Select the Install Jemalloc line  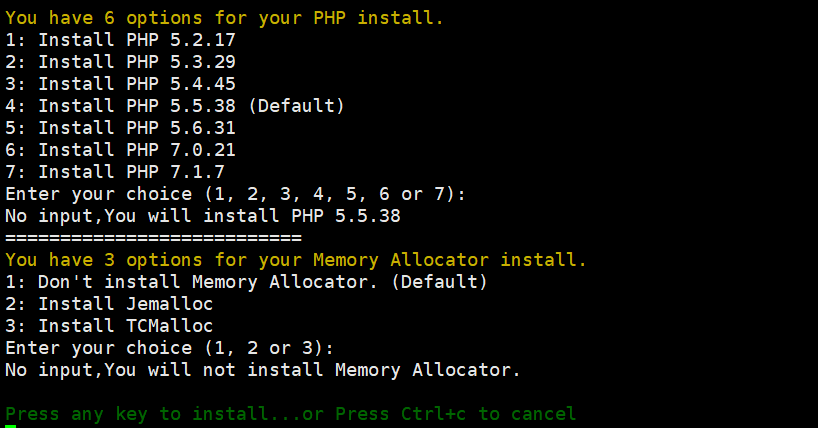click(109, 304)
